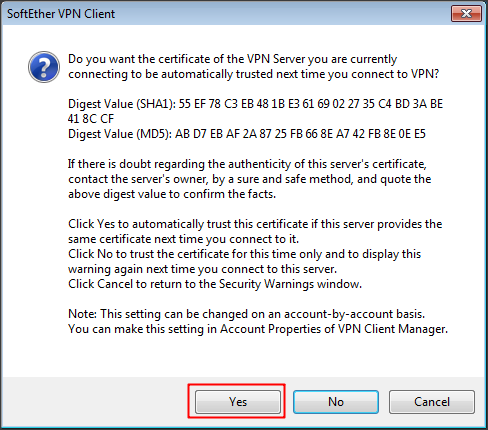This screenshot has width=488, height=430.
Task: Click the No button
Action: [x=336, y=402]
